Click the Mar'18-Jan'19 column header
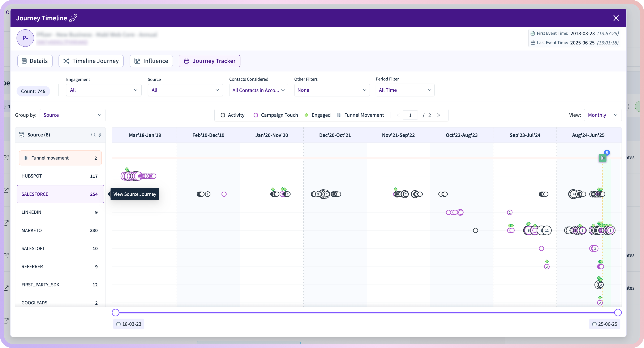 (145, 135)
